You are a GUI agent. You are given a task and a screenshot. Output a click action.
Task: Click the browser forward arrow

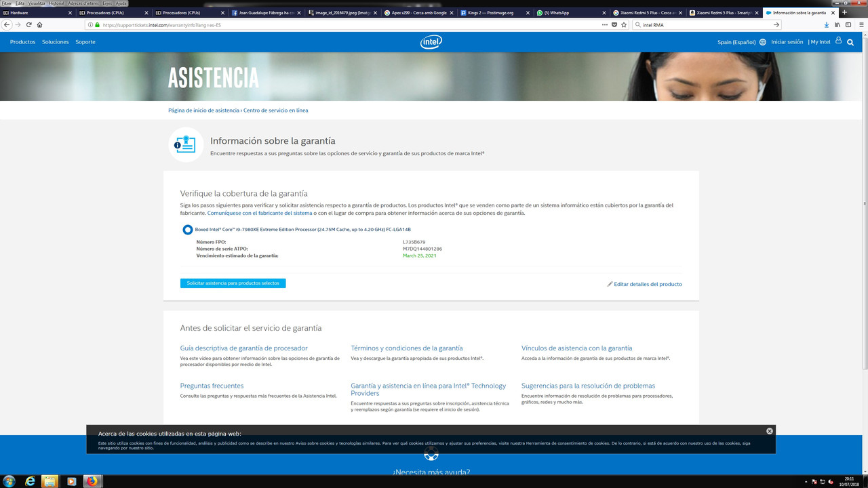click(x=18, y=24)
